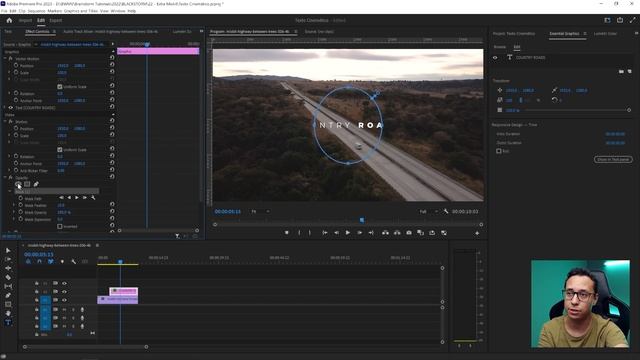The image size is (640, 360).
Task: Enable Inverted mask checkbox
Action: pyautogui.click(x=60, y=226)
